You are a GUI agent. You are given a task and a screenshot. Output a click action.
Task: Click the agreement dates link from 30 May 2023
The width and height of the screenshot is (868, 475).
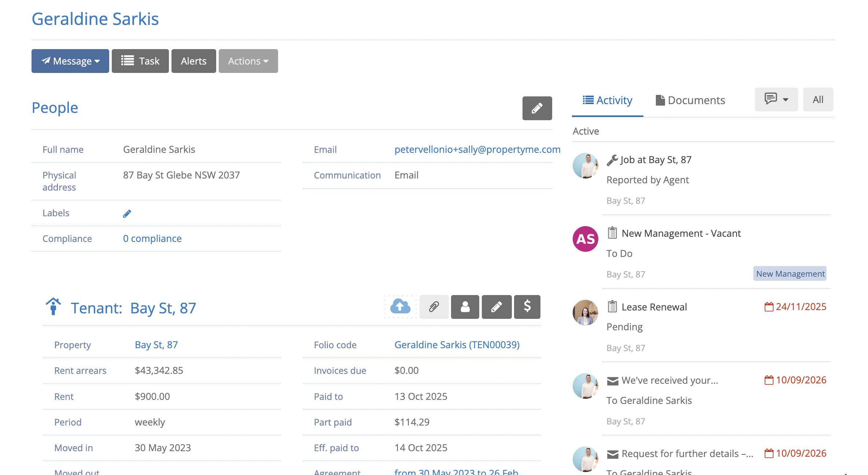tap(456, 472)
